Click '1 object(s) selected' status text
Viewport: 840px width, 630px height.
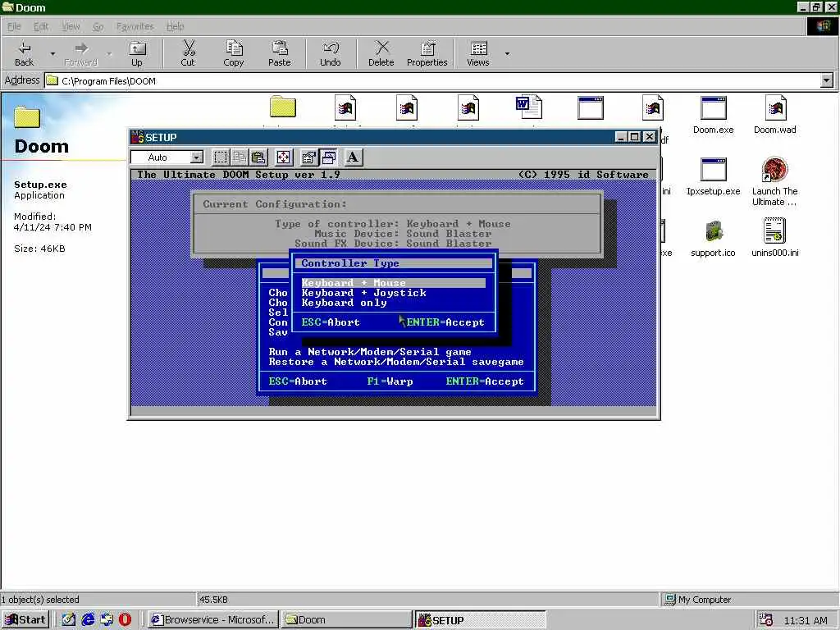[x=40, y=600]
